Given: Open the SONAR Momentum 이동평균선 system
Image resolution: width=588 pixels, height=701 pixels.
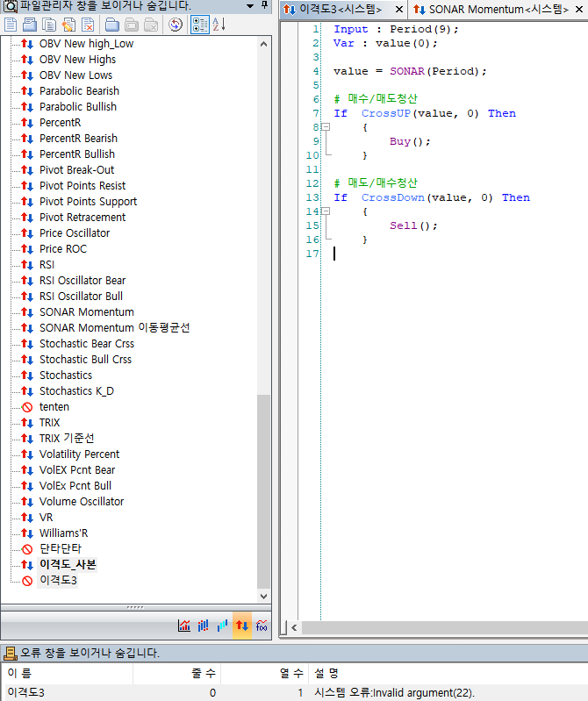Looking at the screenshot, I should click(114, 328).
